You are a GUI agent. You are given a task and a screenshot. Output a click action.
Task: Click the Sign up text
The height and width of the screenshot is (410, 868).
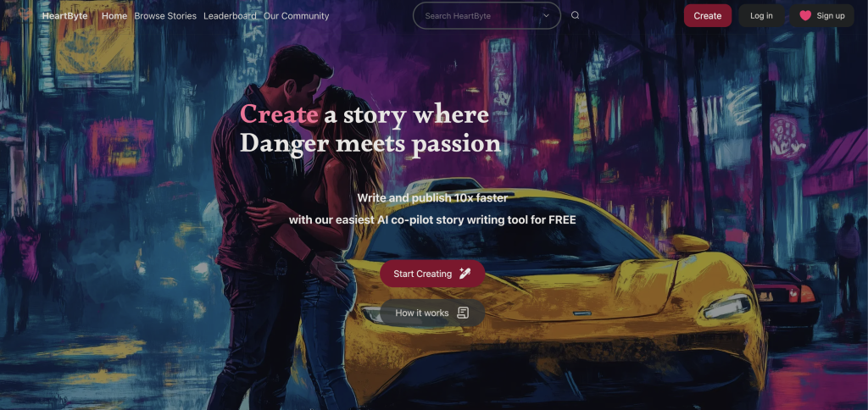point(831,15)
